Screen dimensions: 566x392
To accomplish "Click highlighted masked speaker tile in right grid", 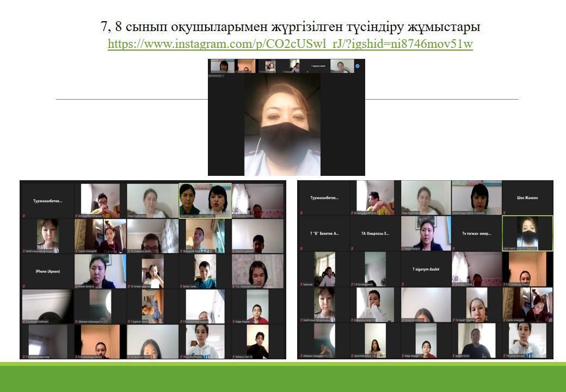I will tap(527, 233).
